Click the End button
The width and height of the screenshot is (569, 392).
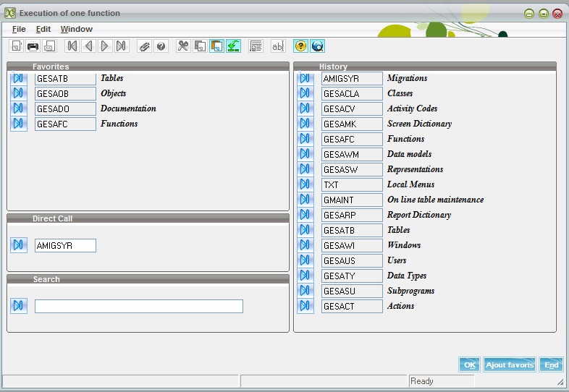coord(552,365)
